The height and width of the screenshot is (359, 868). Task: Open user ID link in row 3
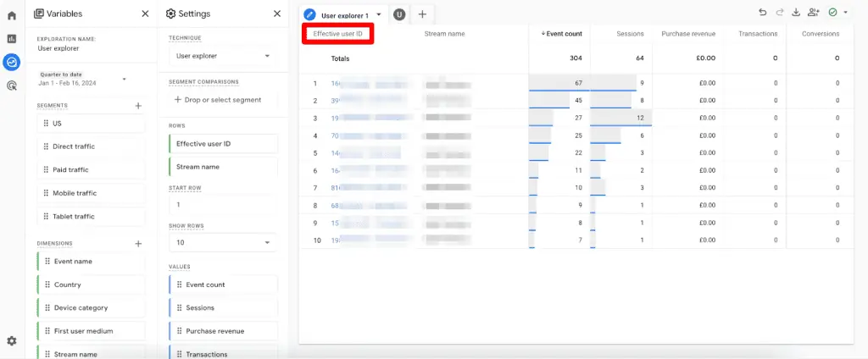[x=372, y=118]
